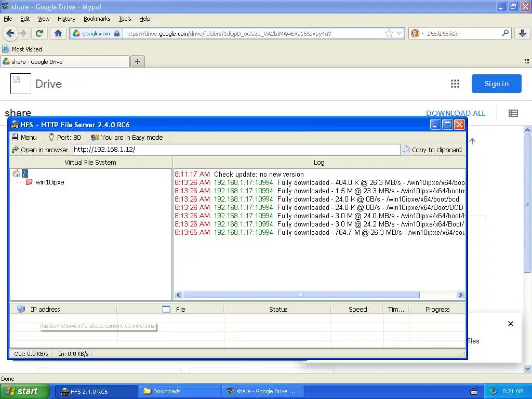Click the File column header

tap(170, 310)
